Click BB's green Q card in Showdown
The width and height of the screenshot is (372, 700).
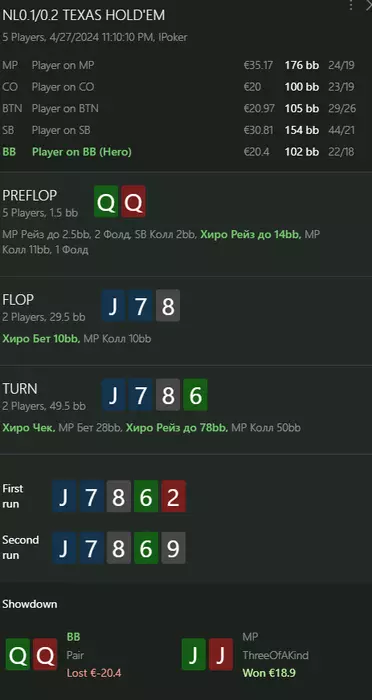point(18,654)
